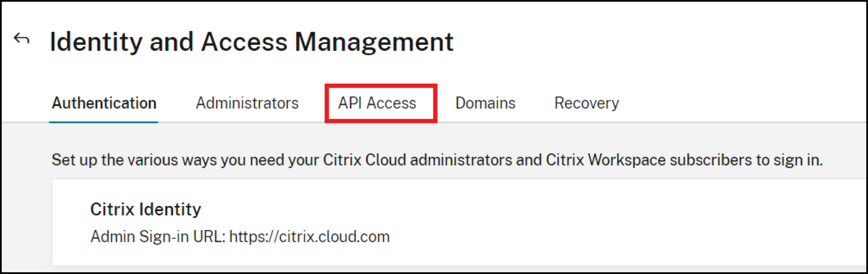Viewport: 868px width, 274px height.
Task: Switch to the Administrators tab
Action: click(x=248, y=103)
